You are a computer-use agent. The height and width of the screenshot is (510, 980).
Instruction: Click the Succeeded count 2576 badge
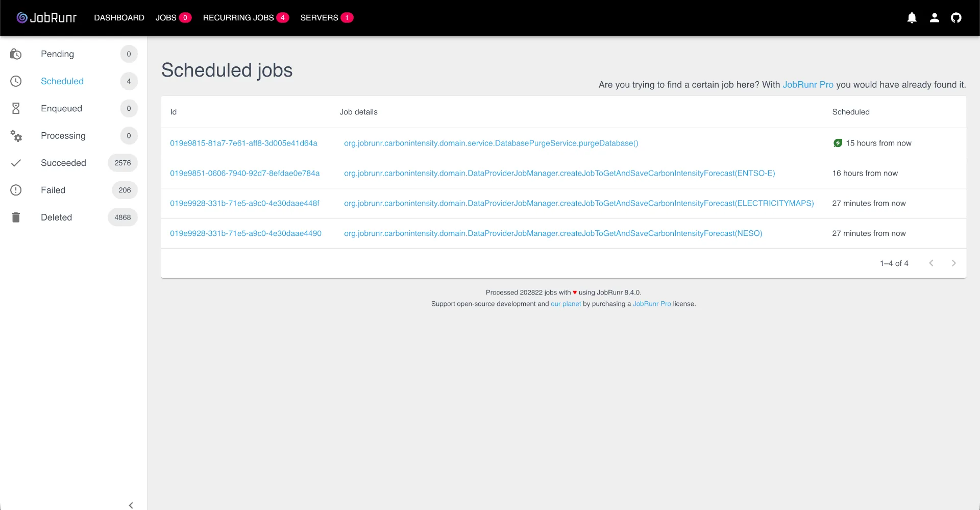point(122,163)
